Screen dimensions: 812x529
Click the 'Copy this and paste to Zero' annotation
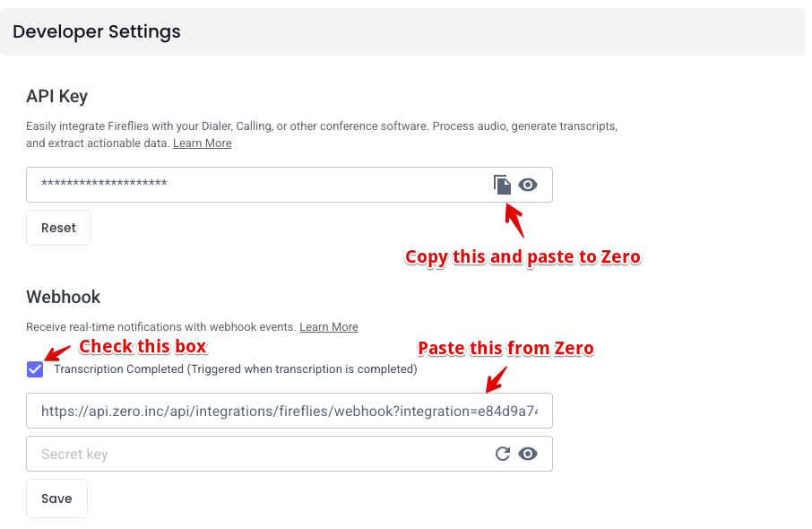pyautogui.click(x=523, y=257)
